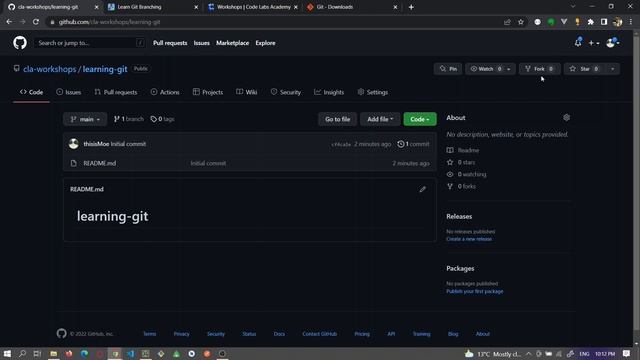Expand the Add file dropdown

click(x=380, y=119)
